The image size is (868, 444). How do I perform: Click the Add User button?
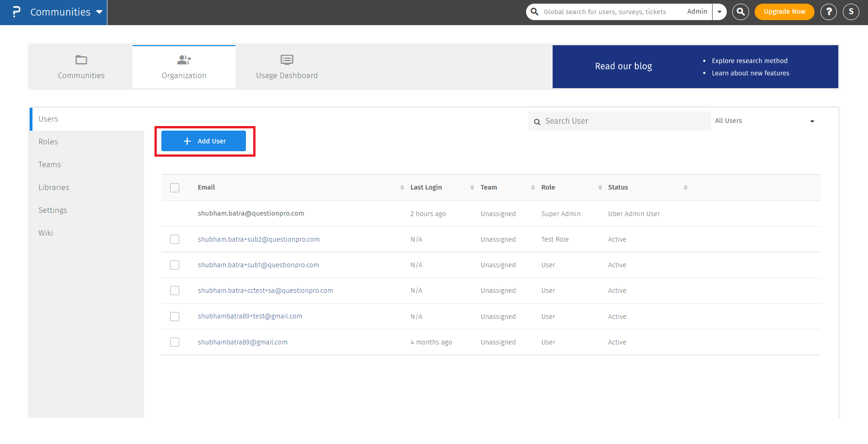(203, 141)
